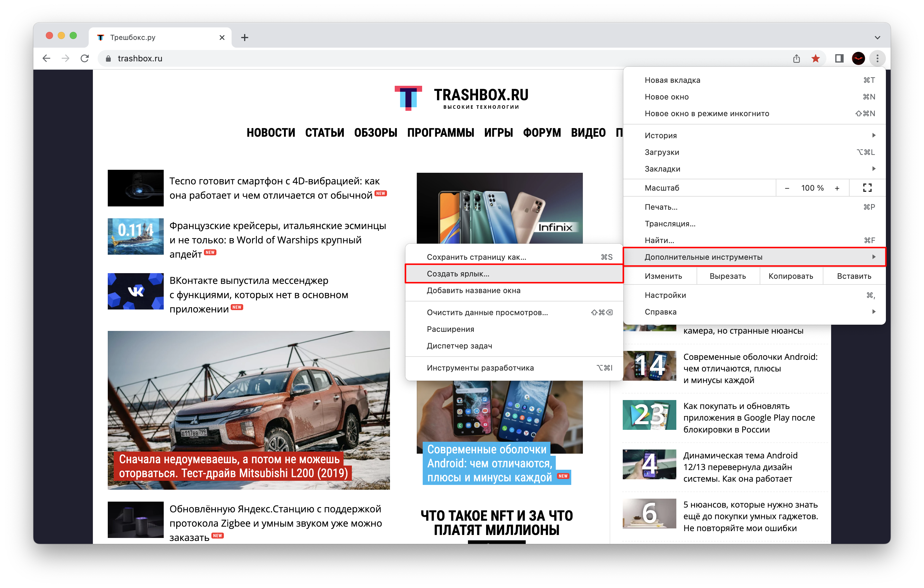
Task: Expand the Закладки submenu
Action: pyautogui.click(x=754, y=169)
